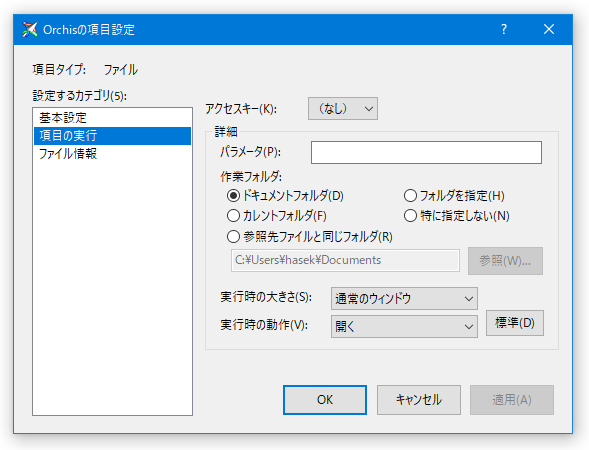Click the 詳細 group label
Image resolution: width=589 pixels, height=450 pixels.
226,131
